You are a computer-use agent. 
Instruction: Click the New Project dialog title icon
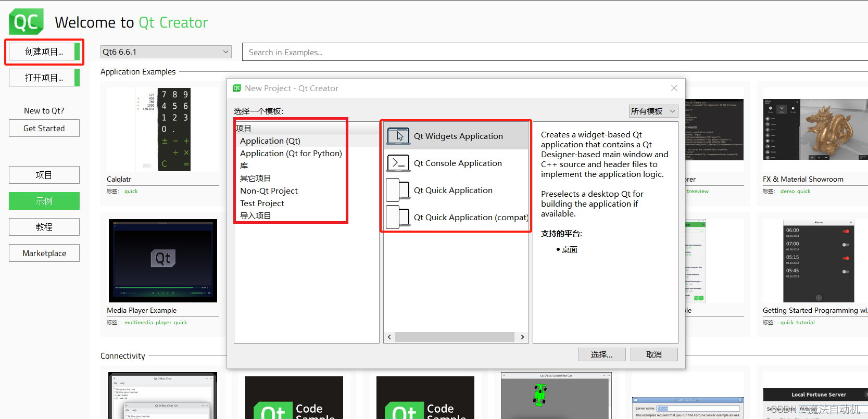237,88
